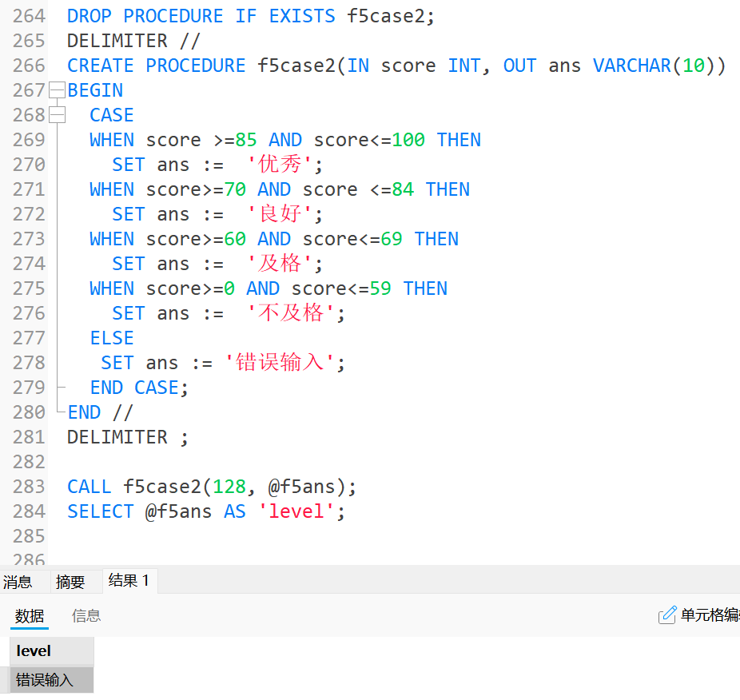
Task: Click the level column header
Action: 51,651
